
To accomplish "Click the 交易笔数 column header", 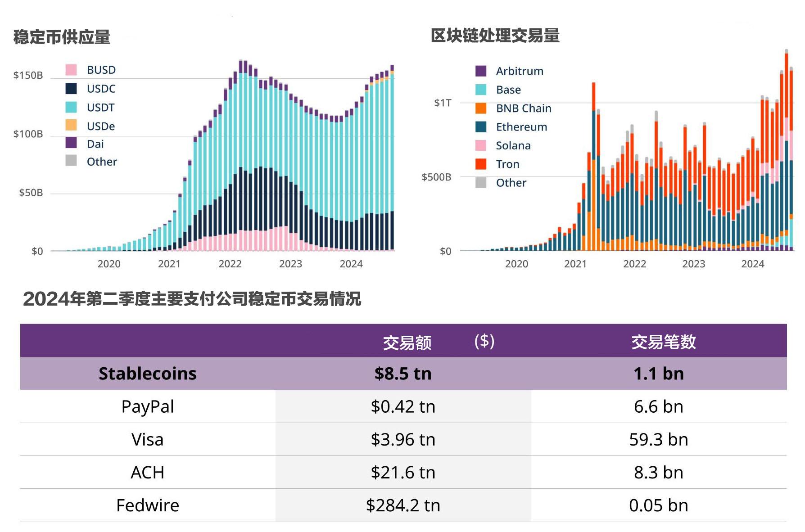I will [x=663, y=342].
